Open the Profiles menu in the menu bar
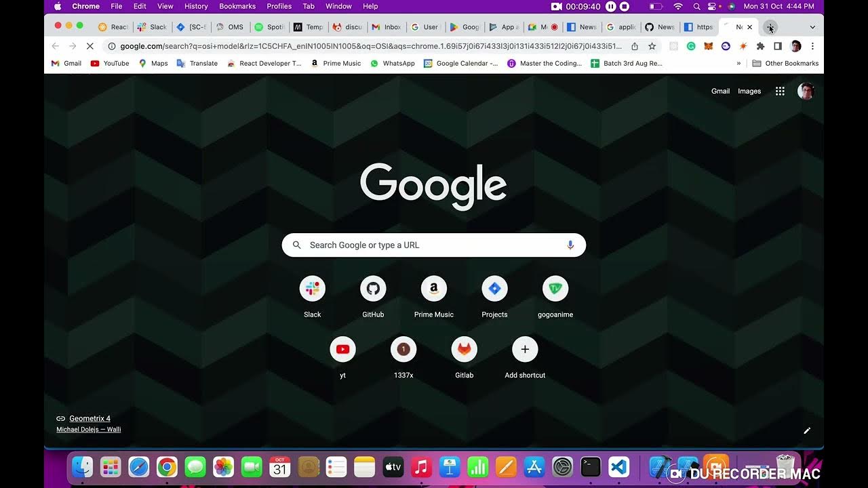The width and height of the screenshot is (868, 488). [x=279, y=6]
